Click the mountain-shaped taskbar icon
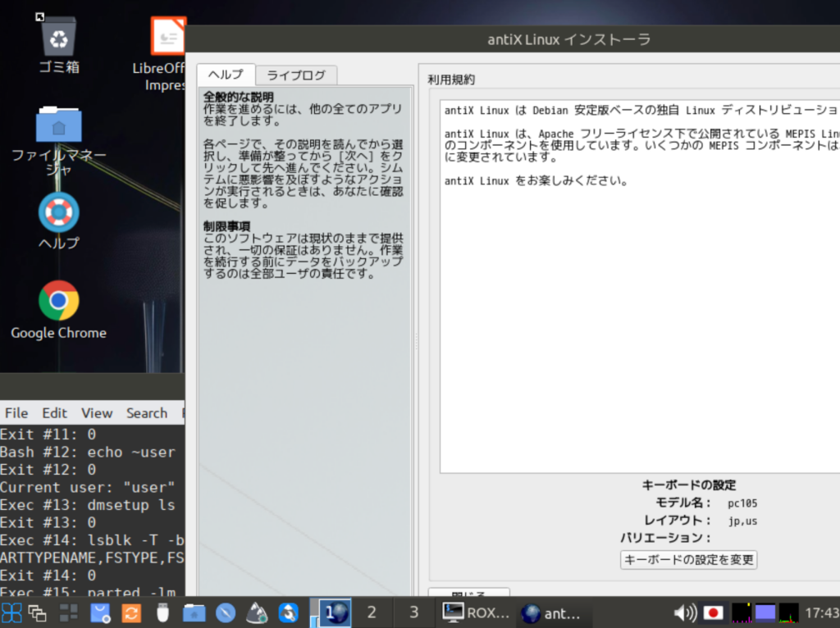Image resolution: width=840 pixels, height=628 pixels. 257,613
